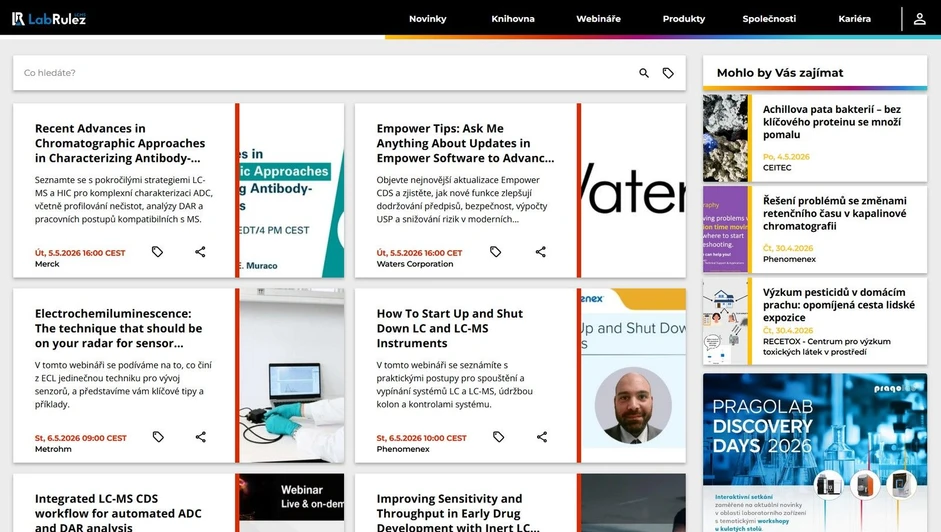This screenshot has width=941, height=532.
Task: Click 'Po, 4.5.2026' article date
Action: [786, 157]
